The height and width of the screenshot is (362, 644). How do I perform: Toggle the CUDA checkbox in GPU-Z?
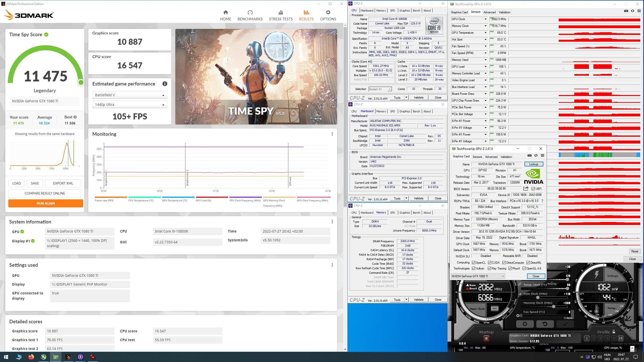(490, 263)
